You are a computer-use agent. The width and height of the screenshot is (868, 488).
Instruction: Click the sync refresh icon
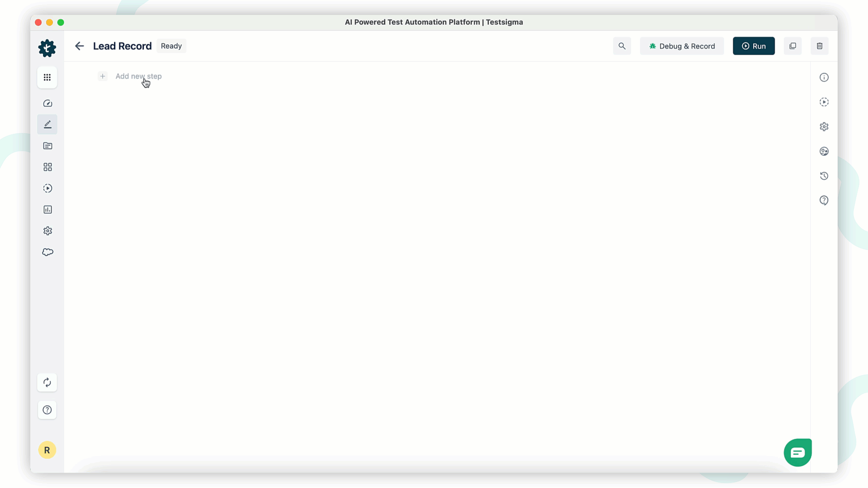47,382
